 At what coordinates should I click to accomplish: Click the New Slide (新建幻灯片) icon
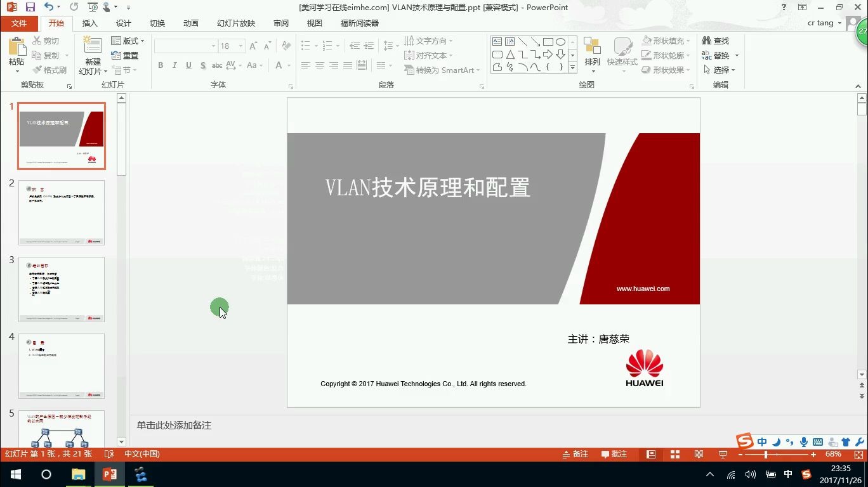(x=93, y=46)
